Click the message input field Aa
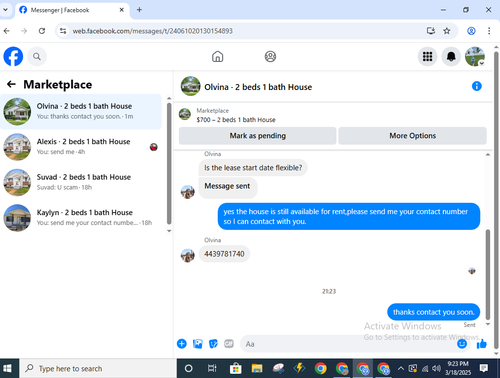500x378 pixels. click(x=347, y=344)
